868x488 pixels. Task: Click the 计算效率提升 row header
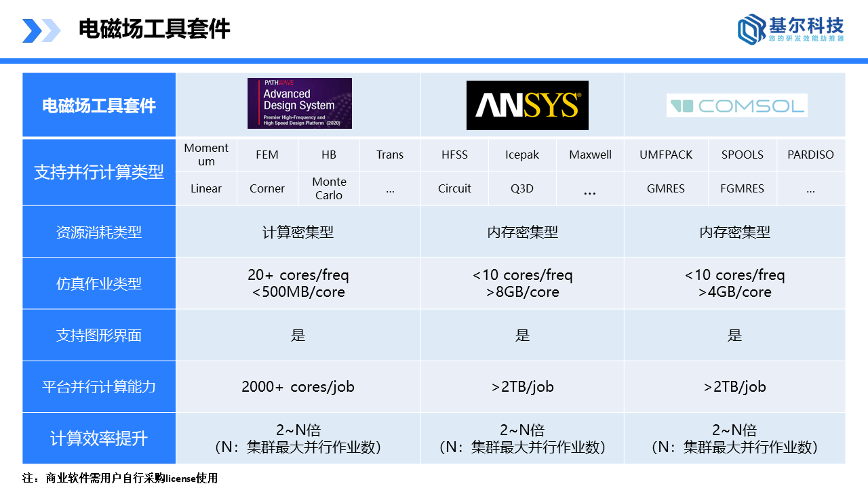(99, 439)
